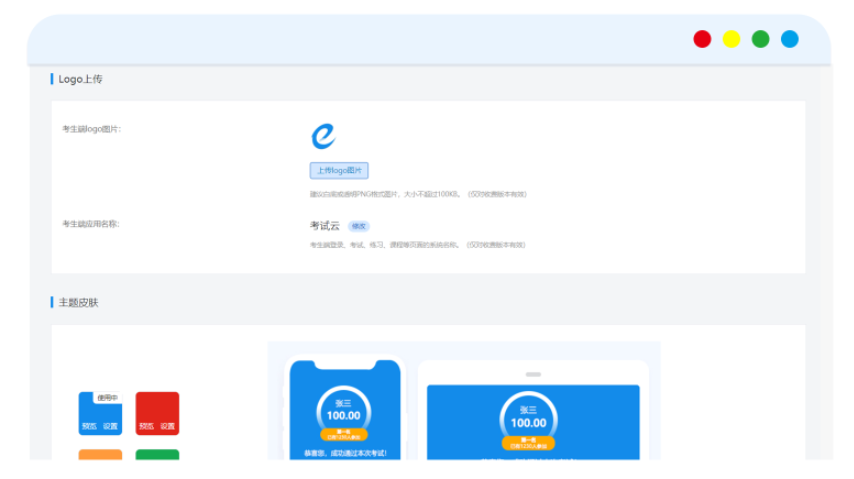Click 预览 on the blue theme
The height and width of the screenshot is (479, 854).
89,426
